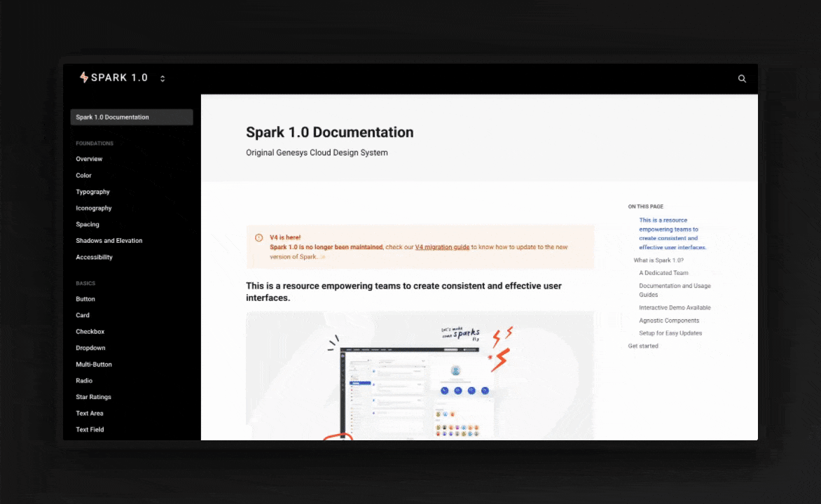Navigate to Spacing page
Viewport: 821px width, 504px height.
click(x=88, y=224)
